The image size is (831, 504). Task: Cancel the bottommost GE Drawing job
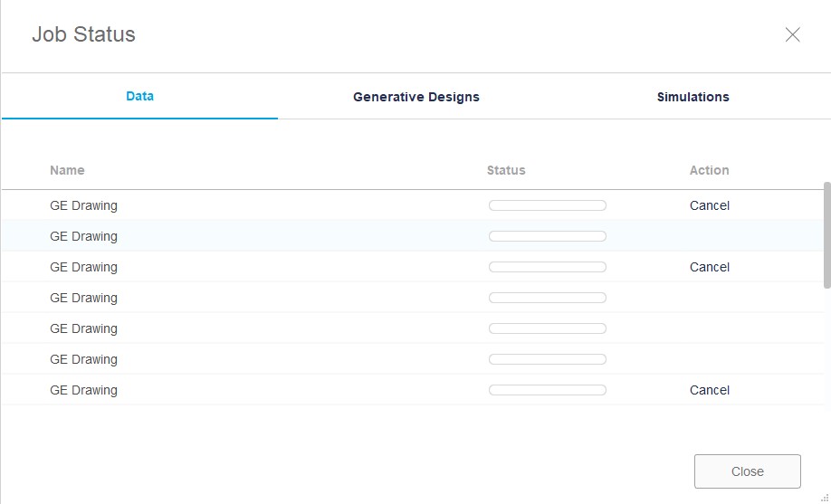pos(709,390)
